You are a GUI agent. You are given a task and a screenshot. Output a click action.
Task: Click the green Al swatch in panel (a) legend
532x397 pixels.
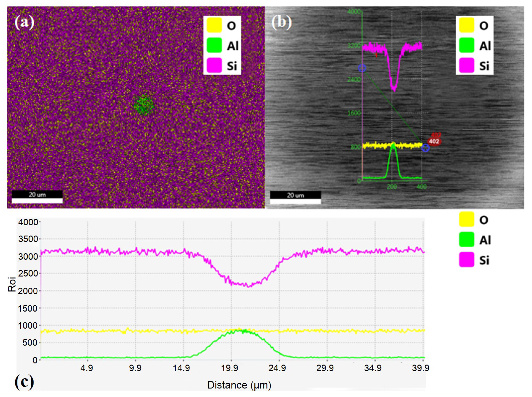pyautogui.click(x=214, y=45)
